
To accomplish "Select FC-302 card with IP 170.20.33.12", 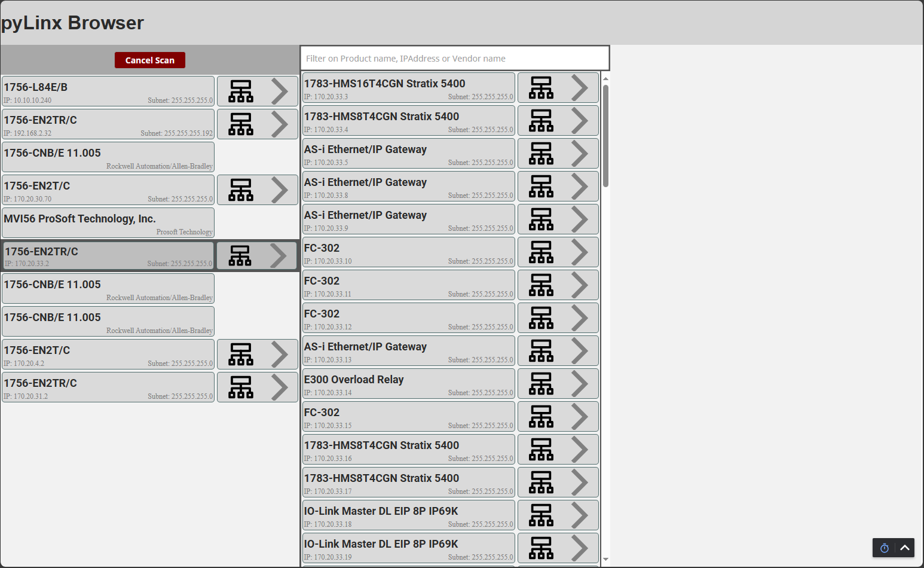I will tap(409, 318).
